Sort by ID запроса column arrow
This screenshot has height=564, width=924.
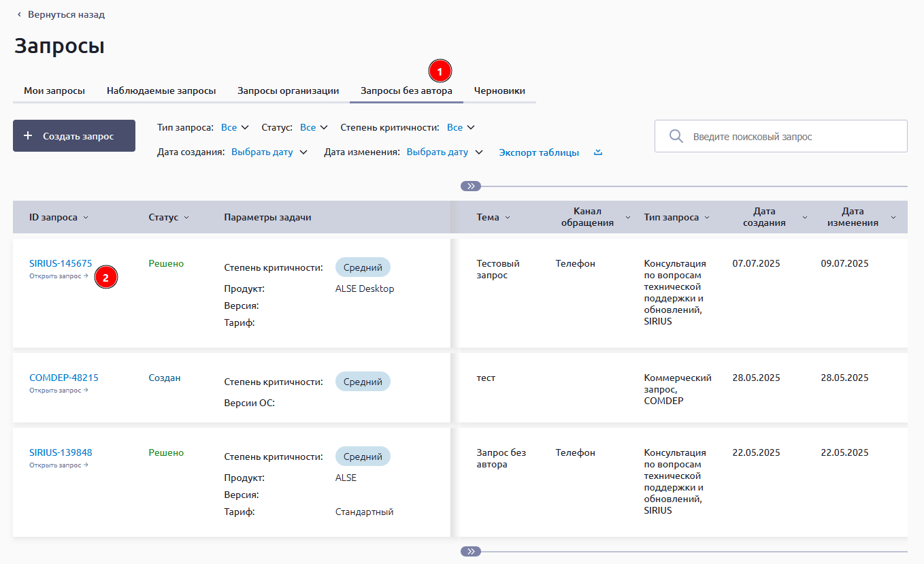tap(85, 218)
